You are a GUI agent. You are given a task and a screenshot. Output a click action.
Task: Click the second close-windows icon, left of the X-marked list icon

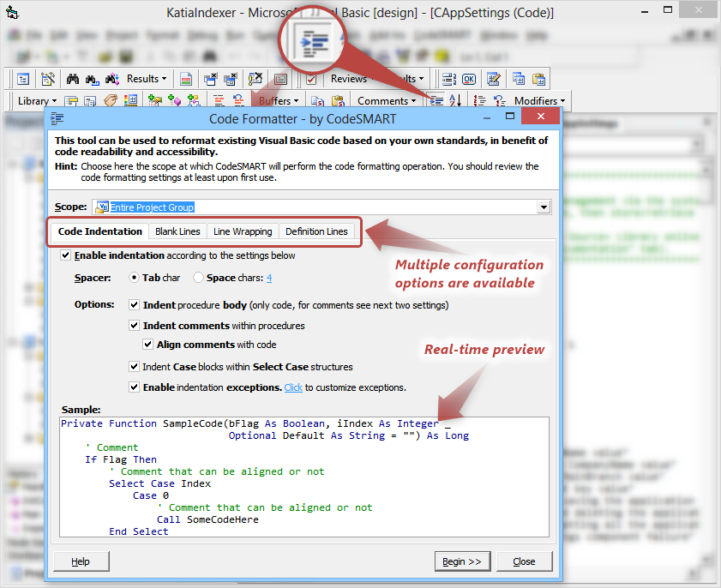point(231,79)
